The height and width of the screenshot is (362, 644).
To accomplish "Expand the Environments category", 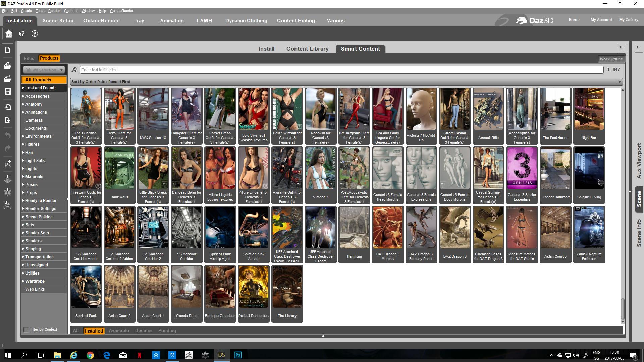I will coord(38,136).
